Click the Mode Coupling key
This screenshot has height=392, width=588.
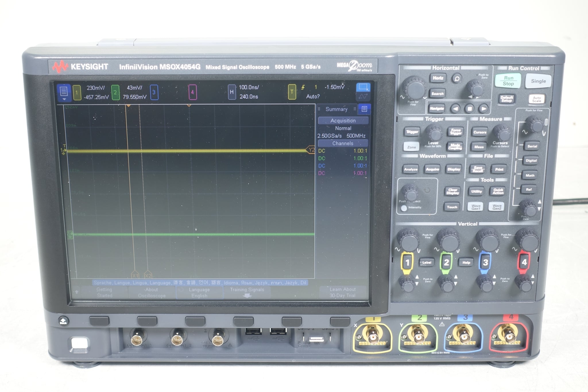pos(455,147)
